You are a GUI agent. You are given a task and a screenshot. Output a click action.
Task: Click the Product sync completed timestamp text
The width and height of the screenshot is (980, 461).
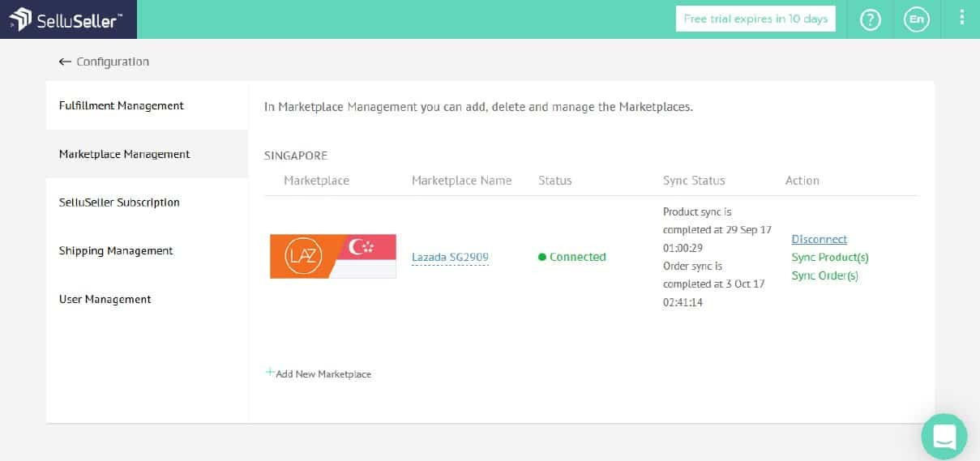pyautogui.click(x=717, y=229)
